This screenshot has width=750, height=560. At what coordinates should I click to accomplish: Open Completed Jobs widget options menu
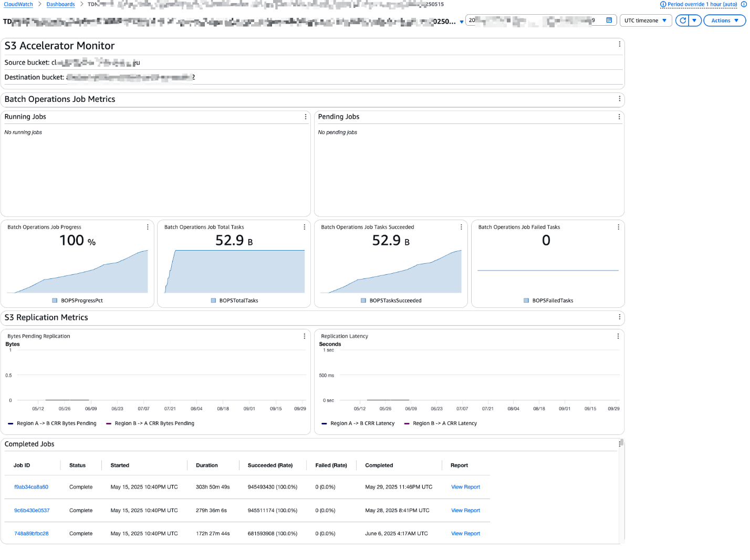619,444
